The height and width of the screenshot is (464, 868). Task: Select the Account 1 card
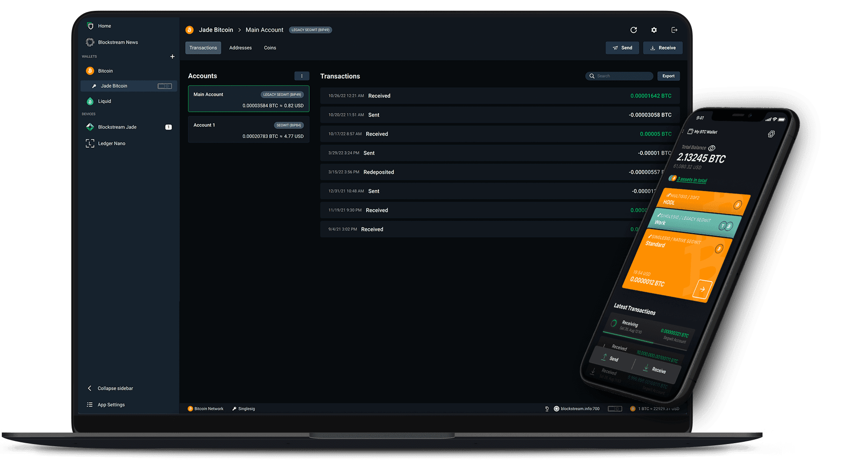pos(249,129)
